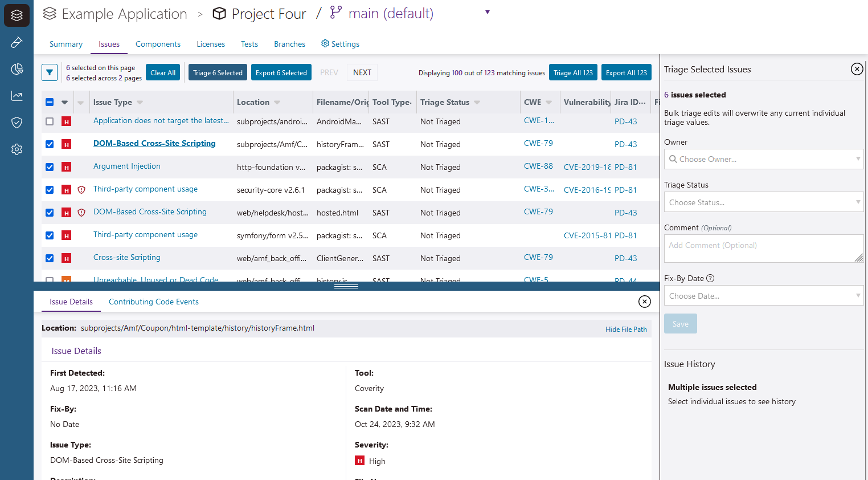Screen dimensions: 868x480
Task: Click the shield checkmark sidebar icon
Action: [x=17, y=123]
